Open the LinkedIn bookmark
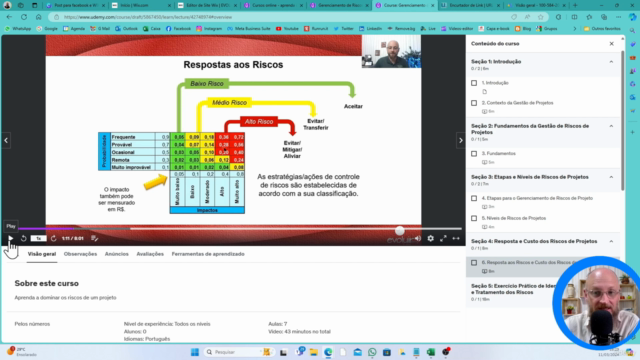This screenshot has width=640, height=360. (x=370, y=29)
